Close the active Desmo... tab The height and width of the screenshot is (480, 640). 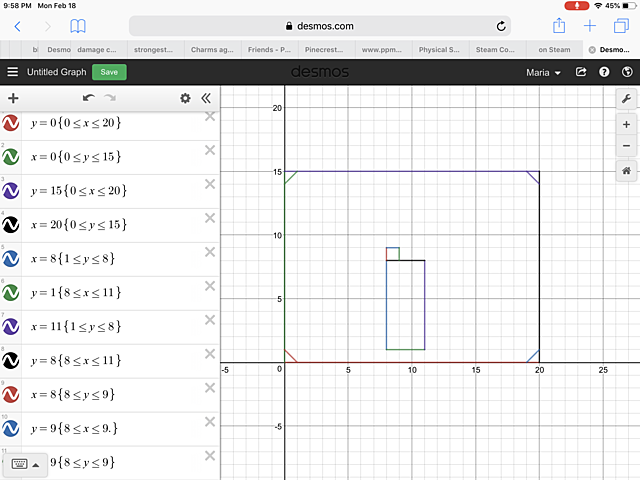click(x=592, y=50)
